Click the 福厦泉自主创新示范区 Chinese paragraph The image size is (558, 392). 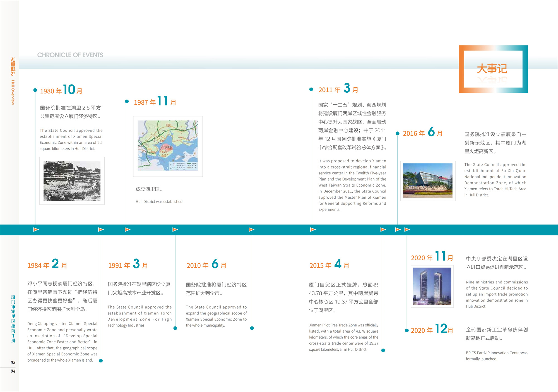pos(495,143)
